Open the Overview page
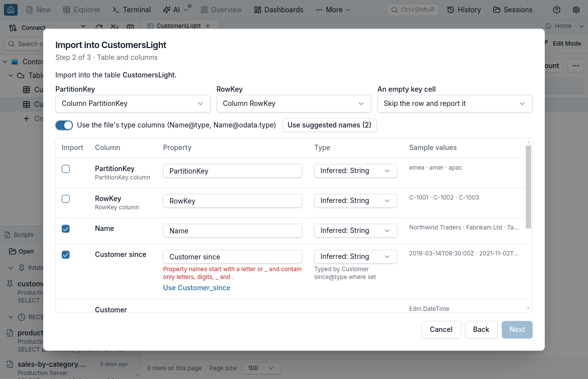Image resolution: width=588 pixels, height=379 pixels. click(x=221, y=10)
